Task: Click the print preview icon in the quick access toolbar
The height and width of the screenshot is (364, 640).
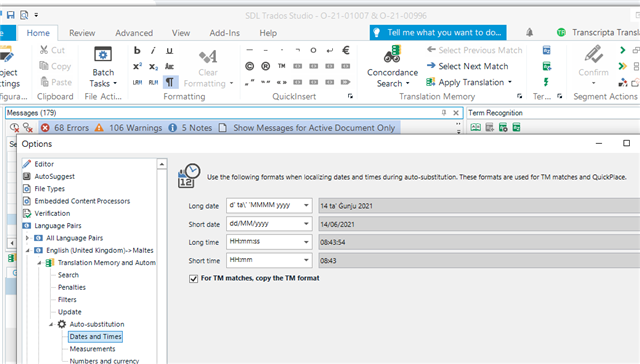Action: click(x=24, y=15)
